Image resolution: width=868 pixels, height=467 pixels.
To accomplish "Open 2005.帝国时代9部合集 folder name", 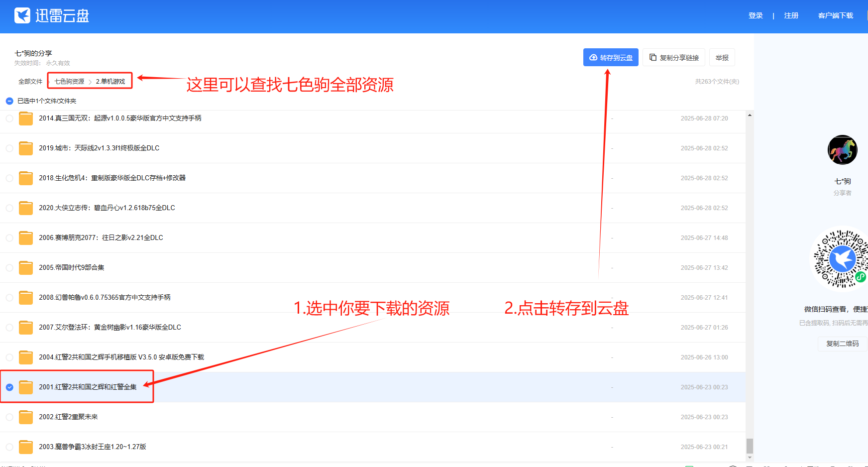I will 72,268.
